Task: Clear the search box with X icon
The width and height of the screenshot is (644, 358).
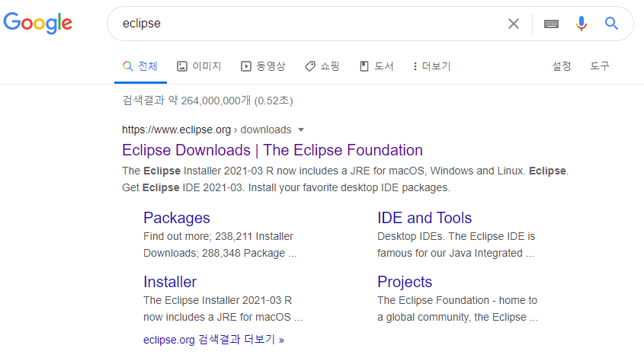Action: point(514,24)
